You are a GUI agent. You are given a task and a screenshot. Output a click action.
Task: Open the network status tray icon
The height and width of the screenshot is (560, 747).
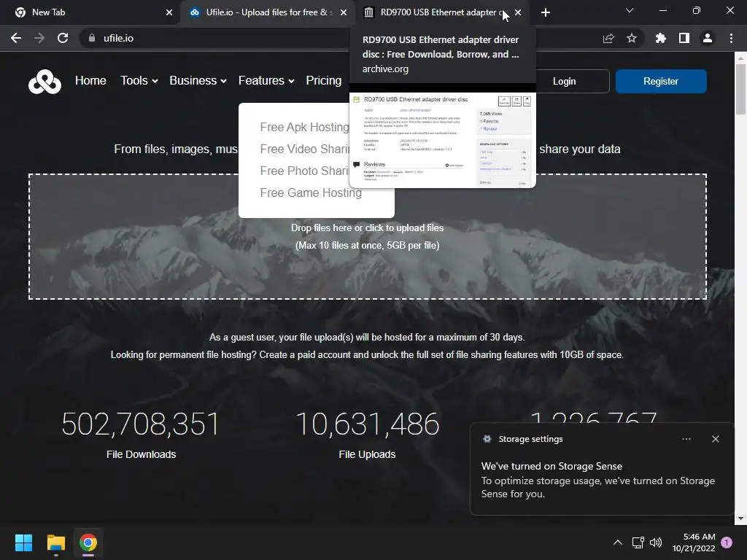click(638, 542)
